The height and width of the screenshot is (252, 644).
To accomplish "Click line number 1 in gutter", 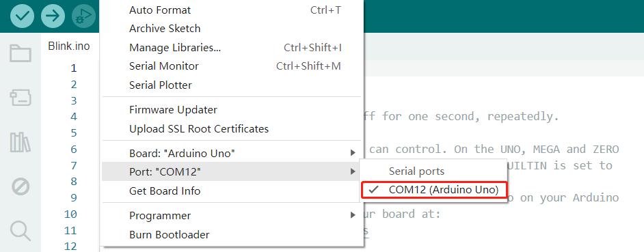I will coord(74,68).
